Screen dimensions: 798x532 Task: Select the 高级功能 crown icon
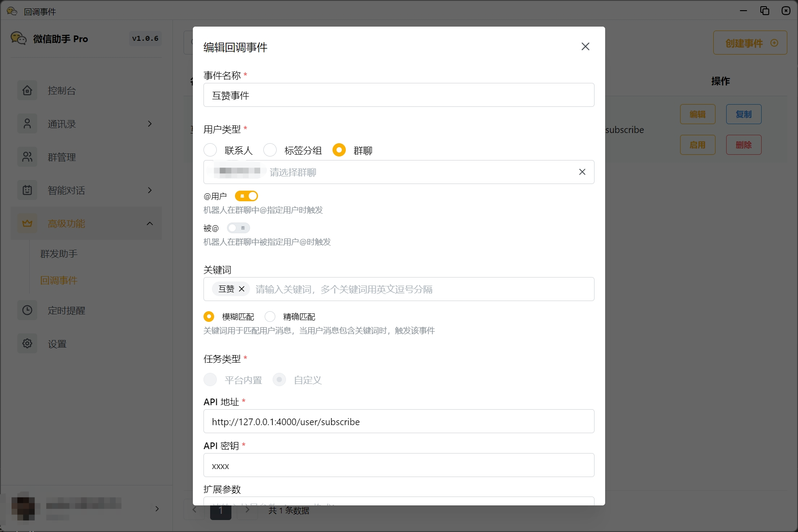pos(27,223)
